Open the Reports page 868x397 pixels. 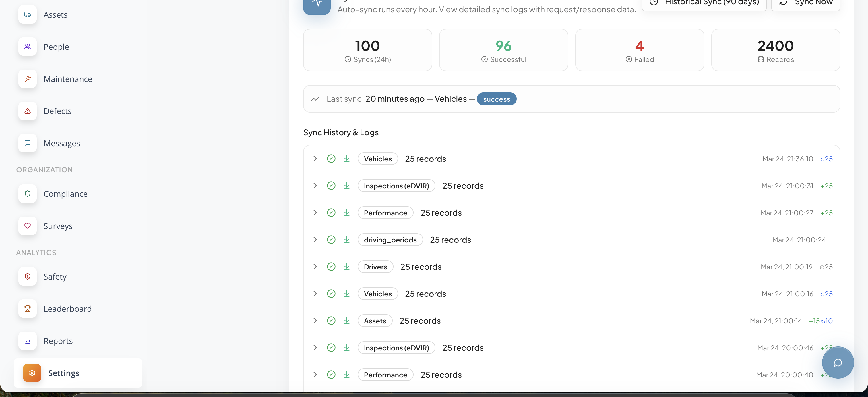[58, 341]
